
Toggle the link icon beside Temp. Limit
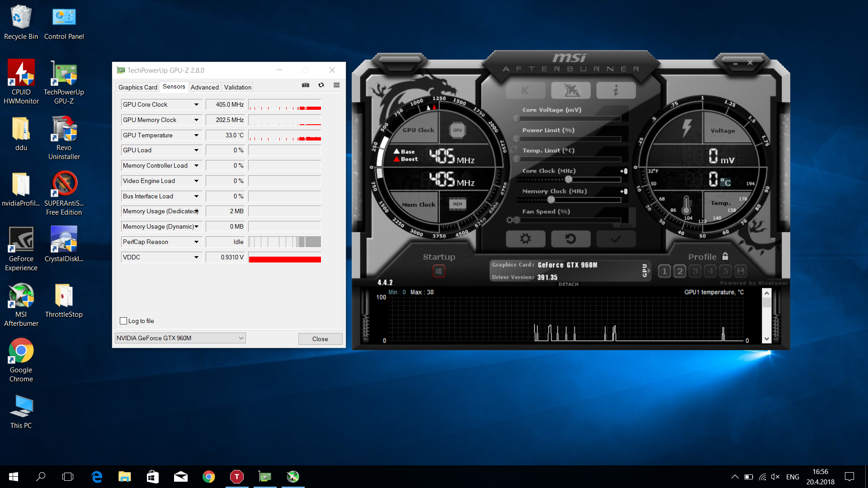tap(514, 150)
